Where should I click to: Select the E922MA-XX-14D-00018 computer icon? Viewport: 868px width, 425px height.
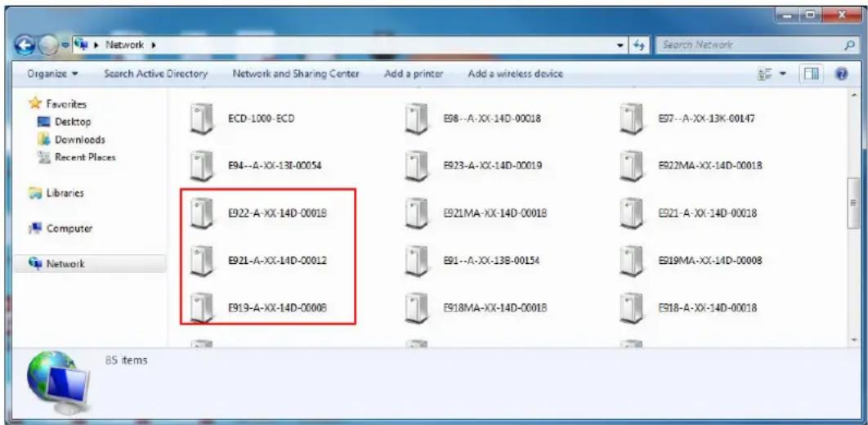[x=631, y=165]
